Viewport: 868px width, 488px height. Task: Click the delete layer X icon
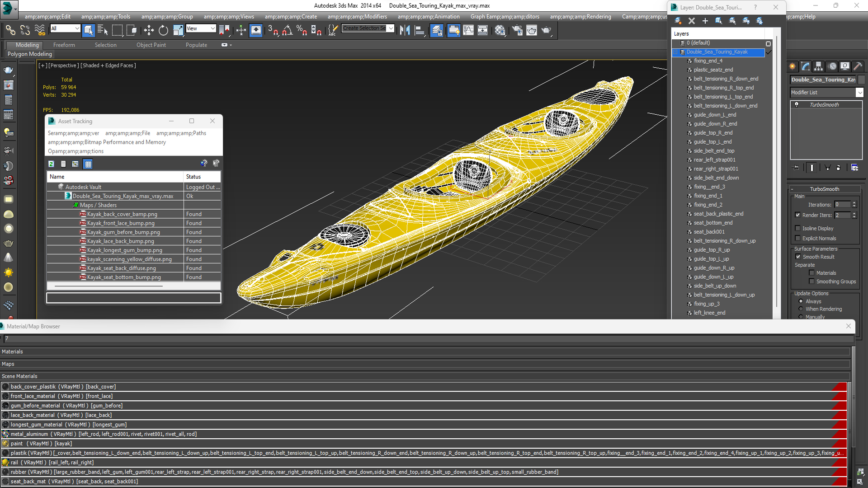tap(691, 21)
